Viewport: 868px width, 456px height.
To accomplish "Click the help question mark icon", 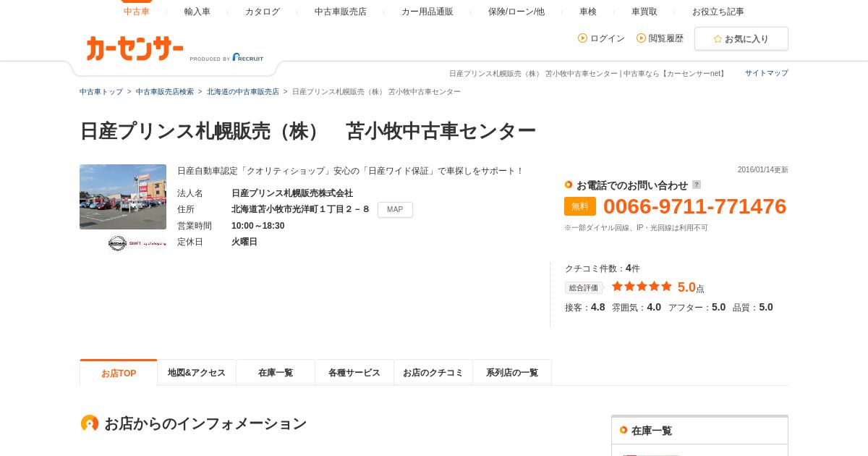I will coord(697,185).
